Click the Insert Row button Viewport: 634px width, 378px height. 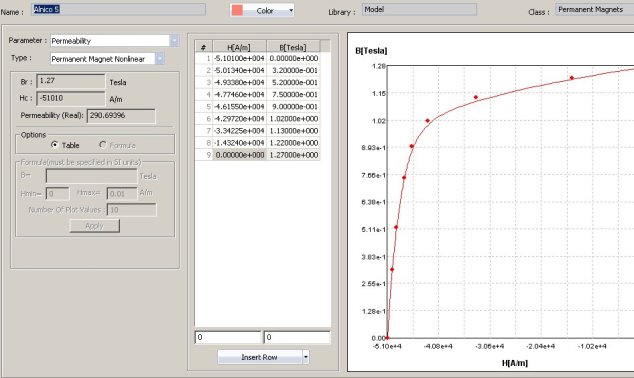[260, 357]
